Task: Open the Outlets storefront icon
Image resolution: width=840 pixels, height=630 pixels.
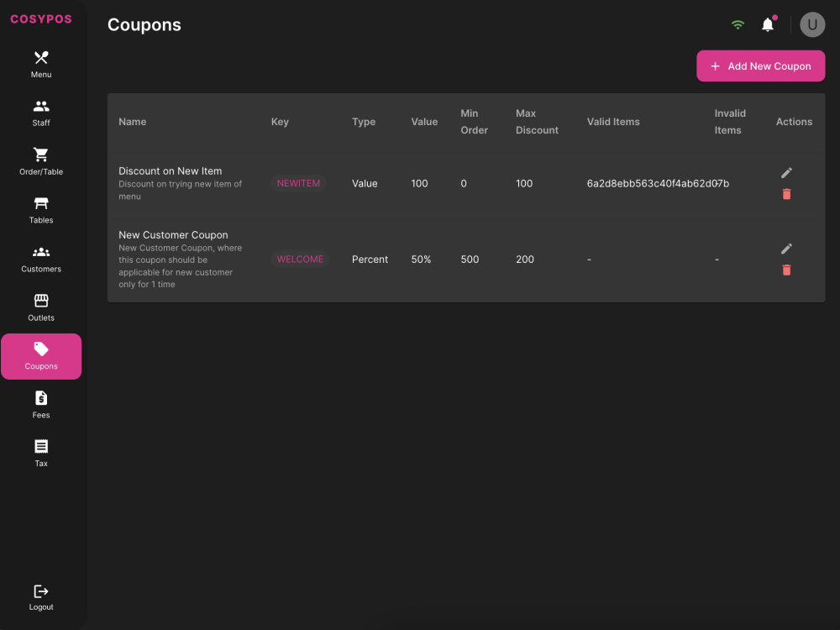Action: point(41,301)
